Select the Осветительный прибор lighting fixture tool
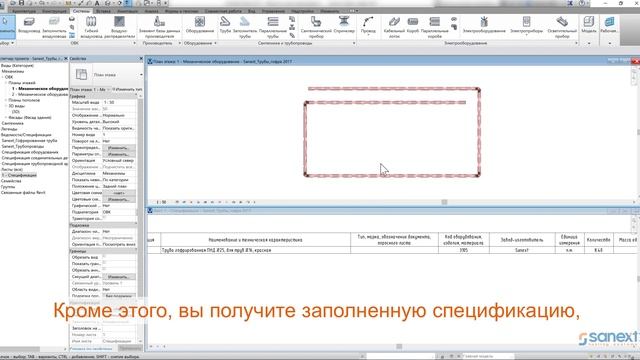640x360 pixels. click(562, 28)
